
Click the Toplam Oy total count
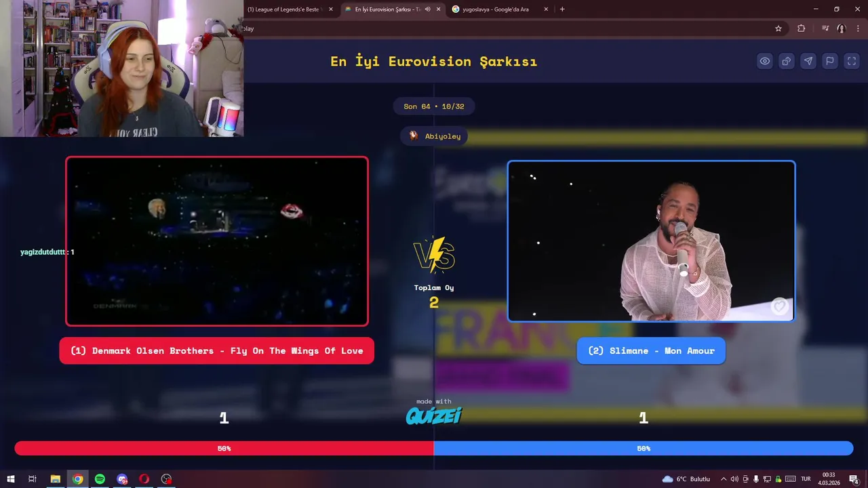tap(434, 302)
